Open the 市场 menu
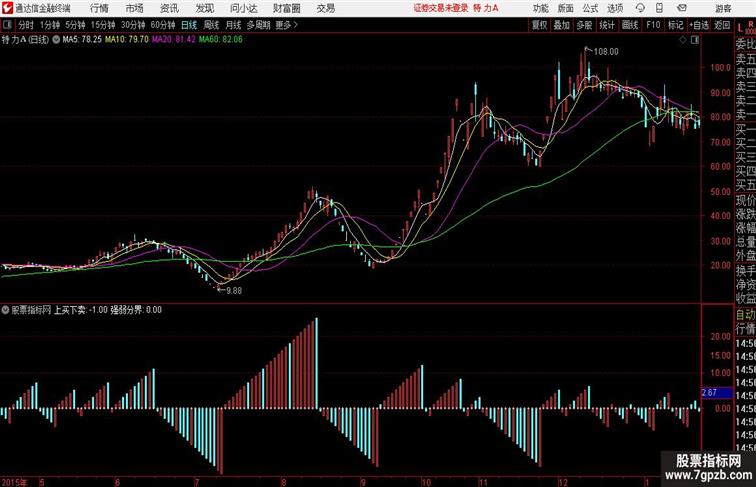The width and height of the screenshot is (756, 487). click(x=135, y=8)
